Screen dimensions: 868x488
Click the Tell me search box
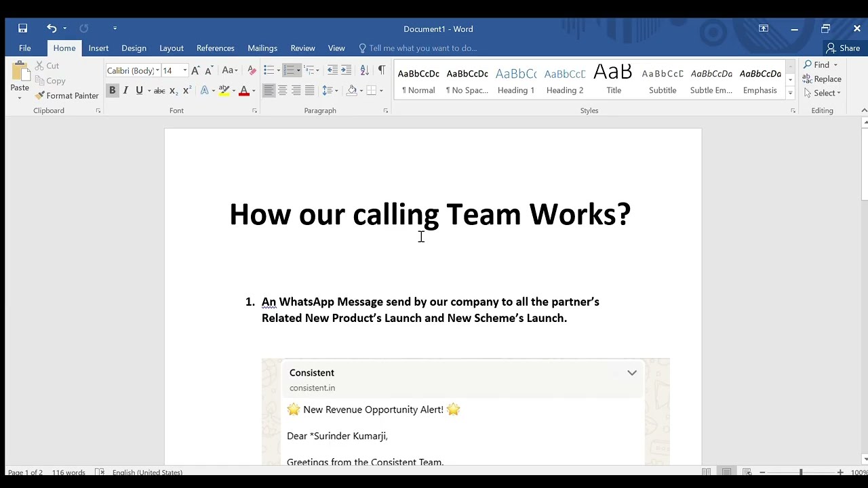pos(418,48)
